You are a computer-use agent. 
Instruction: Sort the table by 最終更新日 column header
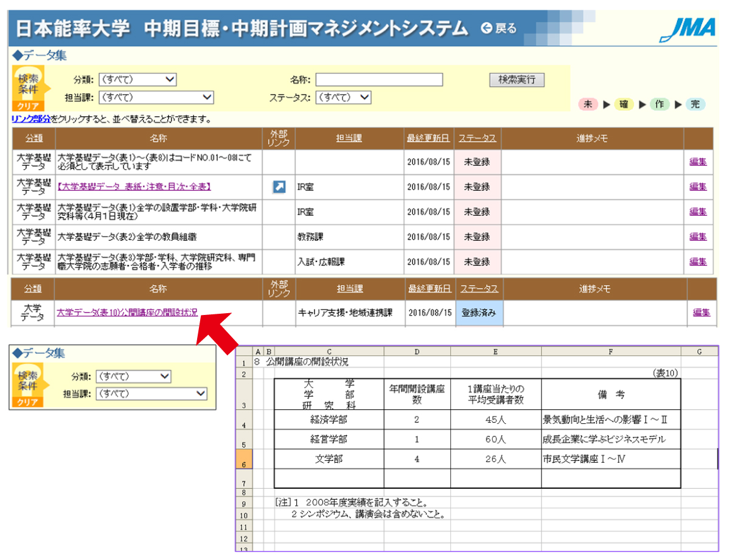(428, 138)
